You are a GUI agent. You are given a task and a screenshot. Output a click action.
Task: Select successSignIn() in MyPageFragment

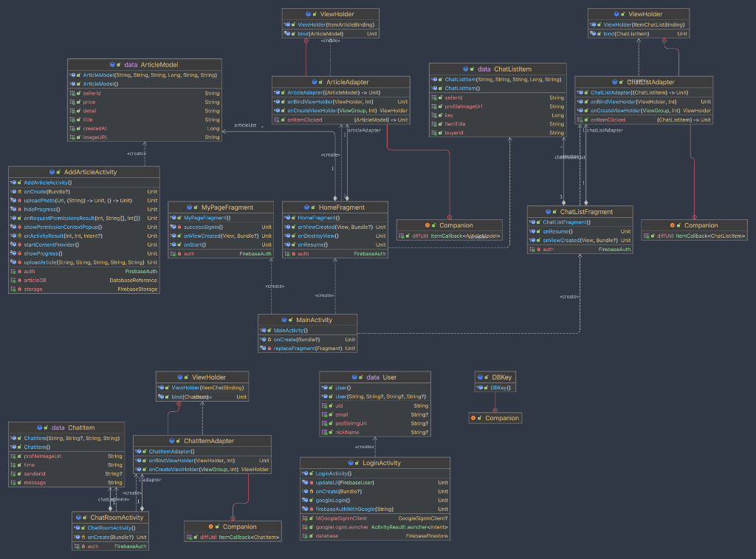(x=221, y=227)
